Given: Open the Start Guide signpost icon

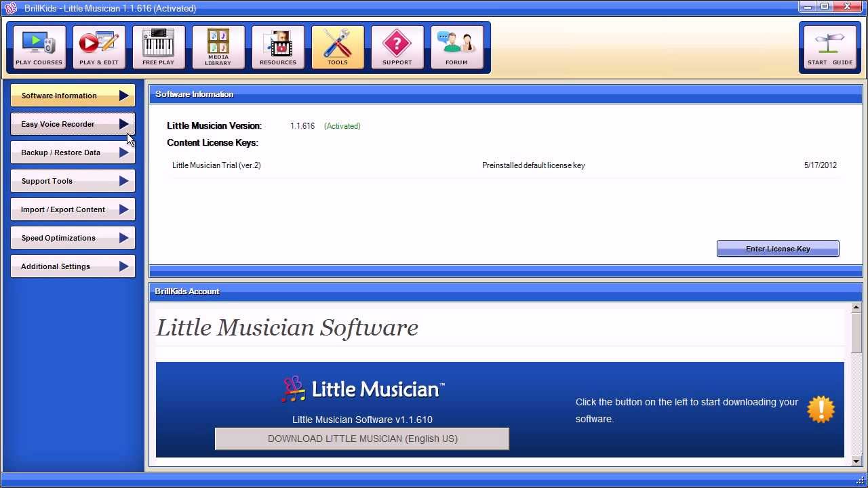Looking at the screenshot, I should coord(830,47).
